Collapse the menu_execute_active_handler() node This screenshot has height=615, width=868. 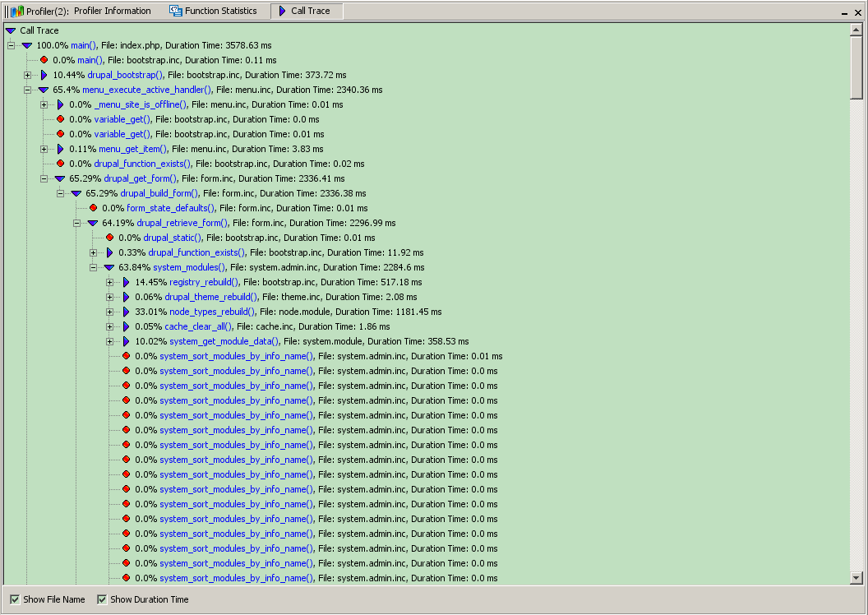27,90
